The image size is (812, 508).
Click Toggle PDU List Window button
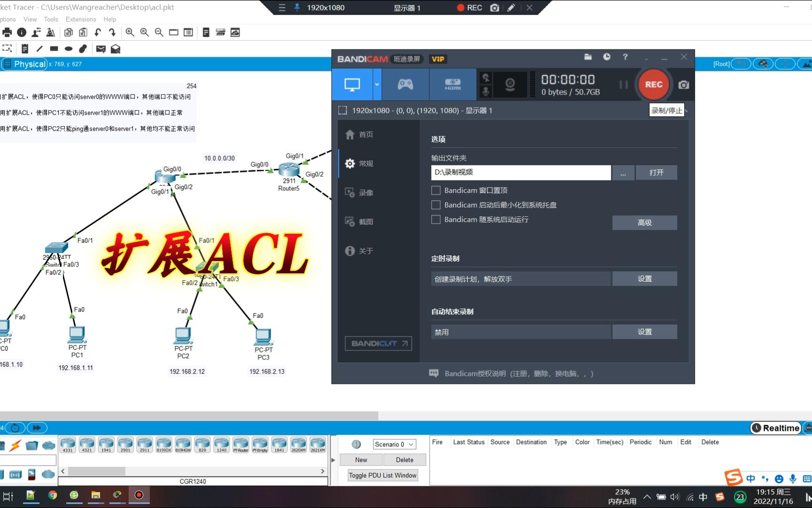[x=383, y=476]
